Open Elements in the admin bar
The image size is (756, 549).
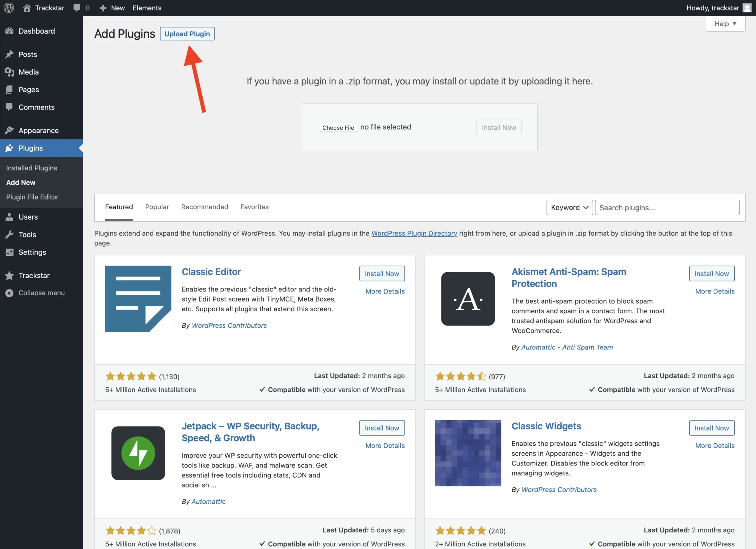pos(147,8)
